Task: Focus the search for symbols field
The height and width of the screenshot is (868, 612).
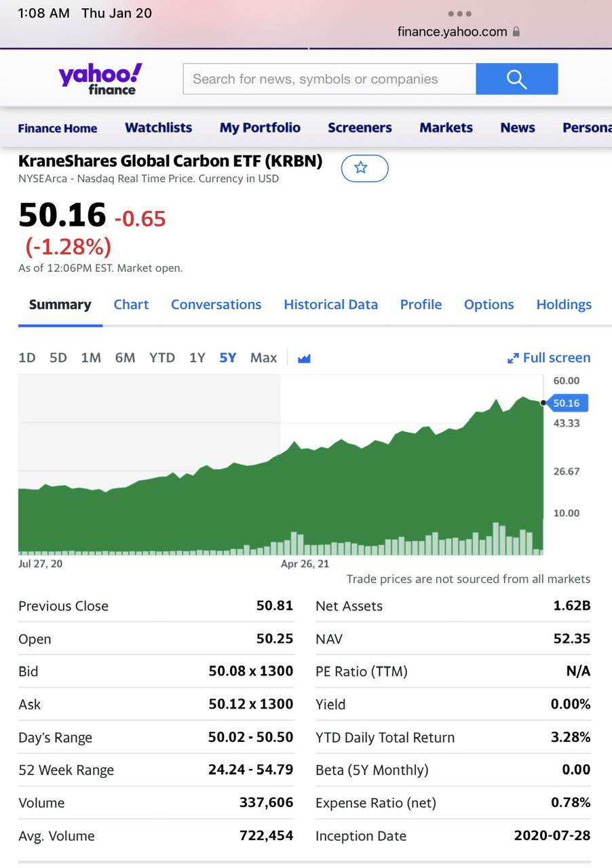Action: (329, 79)
